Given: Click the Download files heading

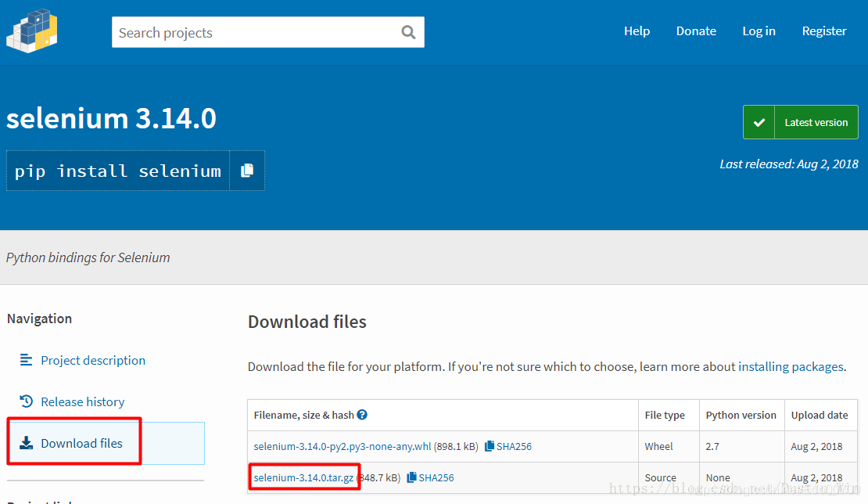Looking at the screenshot, I should [x=307, y=322].
